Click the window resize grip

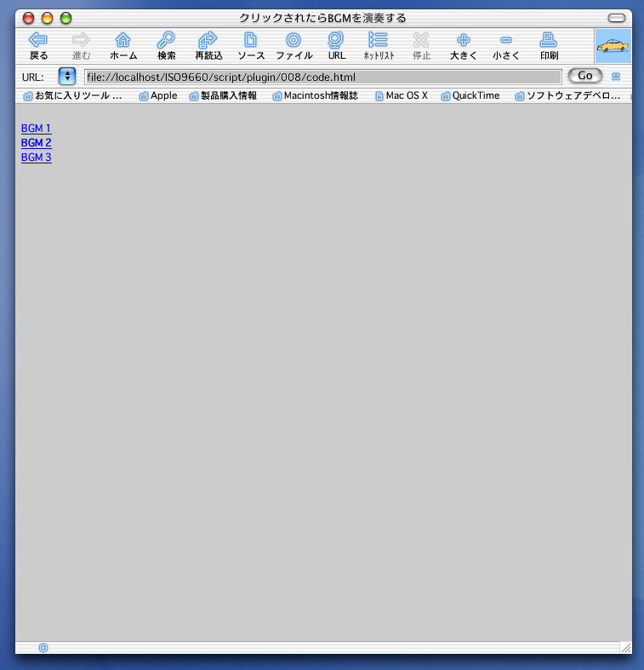click(626, 648)
